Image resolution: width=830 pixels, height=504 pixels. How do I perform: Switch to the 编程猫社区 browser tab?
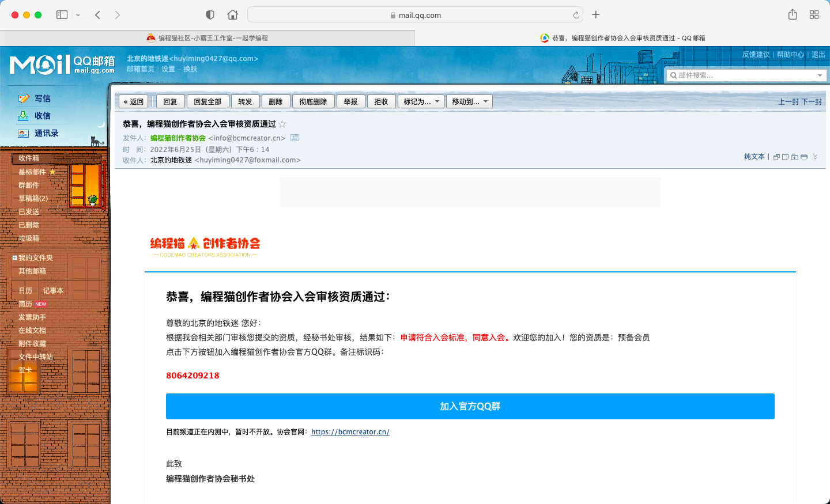click(207, 38)
